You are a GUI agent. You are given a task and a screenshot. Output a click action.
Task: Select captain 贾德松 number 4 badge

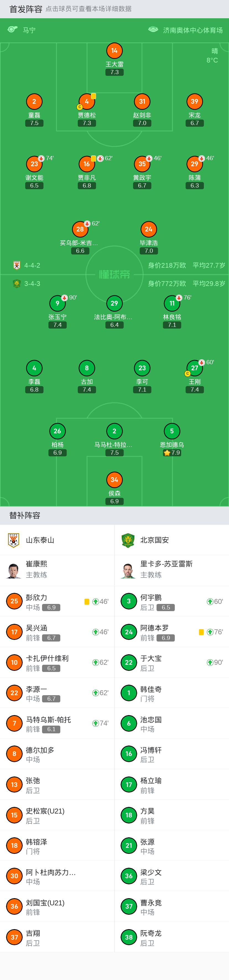pyautogui.click(x=87, y=101)
